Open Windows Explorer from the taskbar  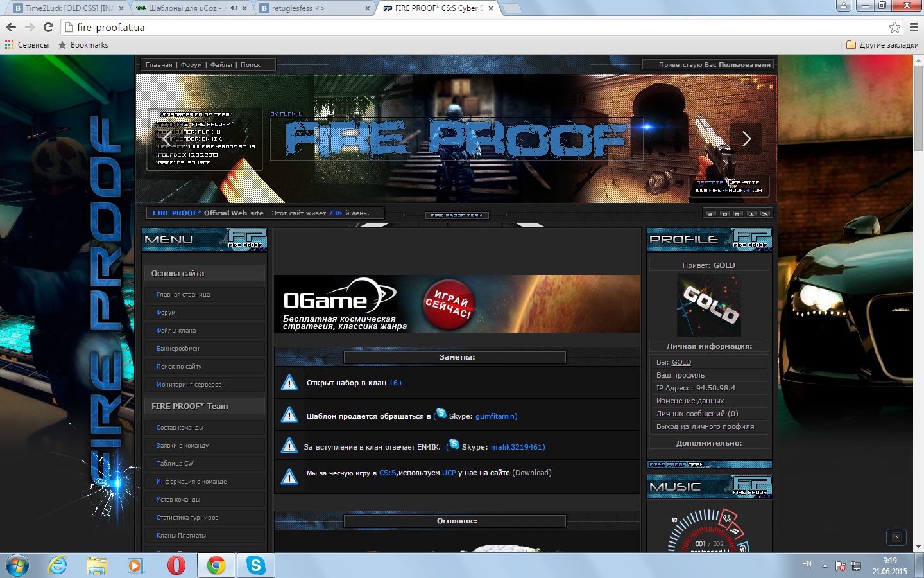click(x=97, y=566)
